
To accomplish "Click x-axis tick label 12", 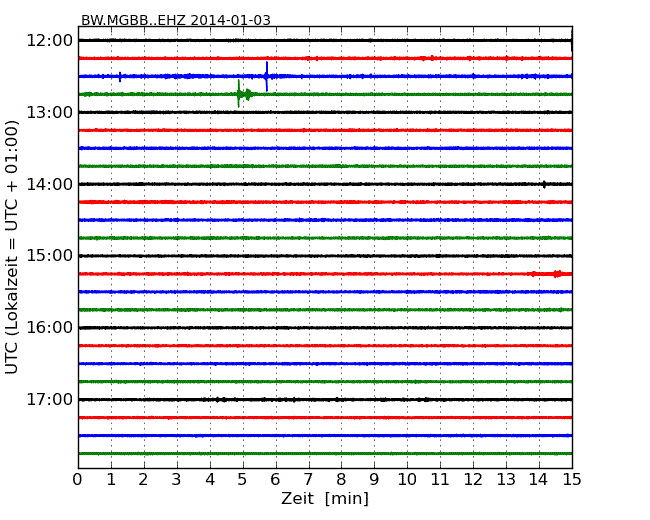I will coord(473,480).
